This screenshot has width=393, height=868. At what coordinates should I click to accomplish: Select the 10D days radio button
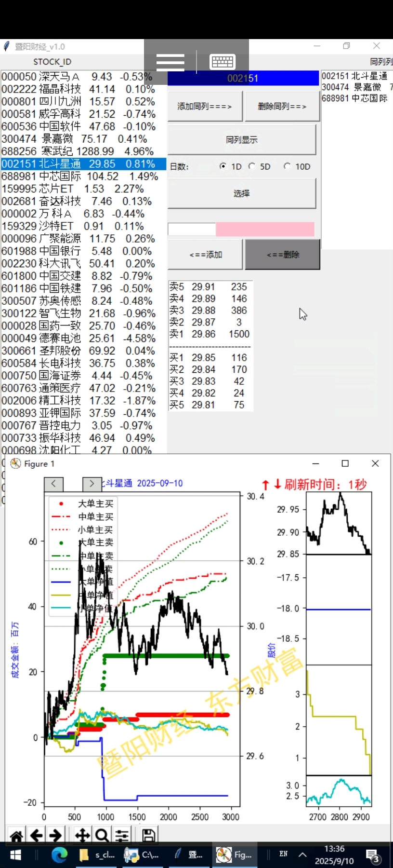tap(287, 166)
